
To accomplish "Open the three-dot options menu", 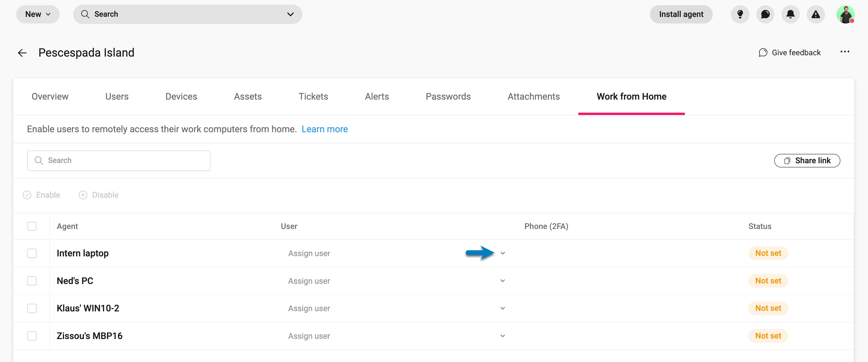I will tap(845, 52).
